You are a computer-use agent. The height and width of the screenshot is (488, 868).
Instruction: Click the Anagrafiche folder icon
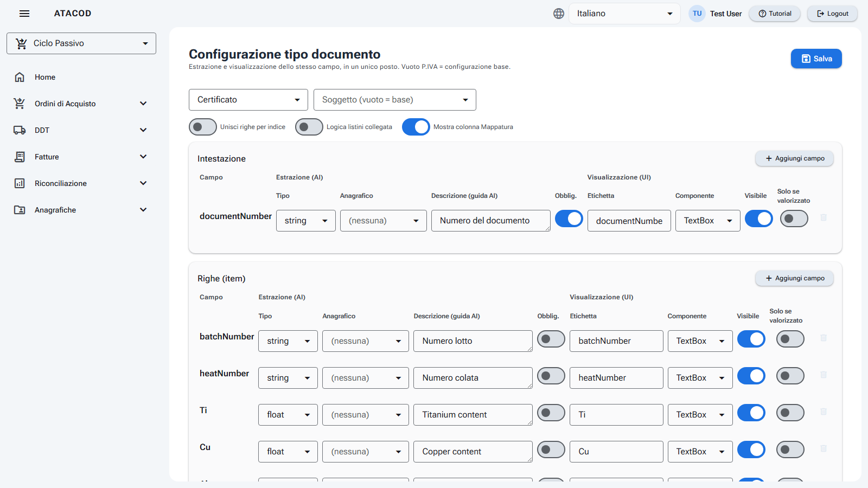(x=20, y=210)
